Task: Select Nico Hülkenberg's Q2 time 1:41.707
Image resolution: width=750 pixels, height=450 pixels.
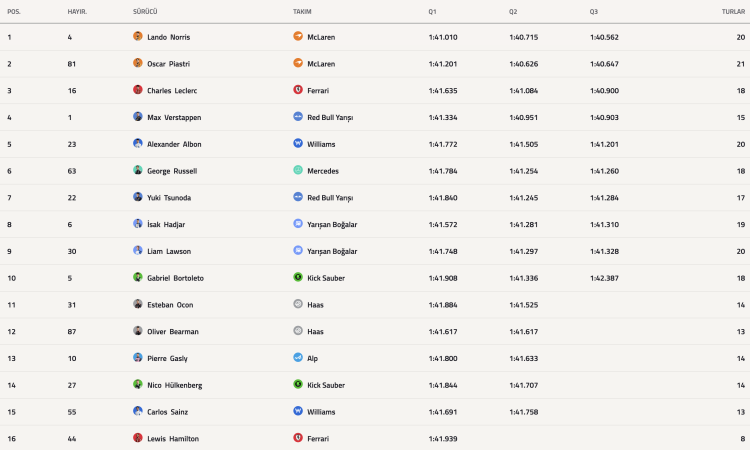Action: point(524,385)
